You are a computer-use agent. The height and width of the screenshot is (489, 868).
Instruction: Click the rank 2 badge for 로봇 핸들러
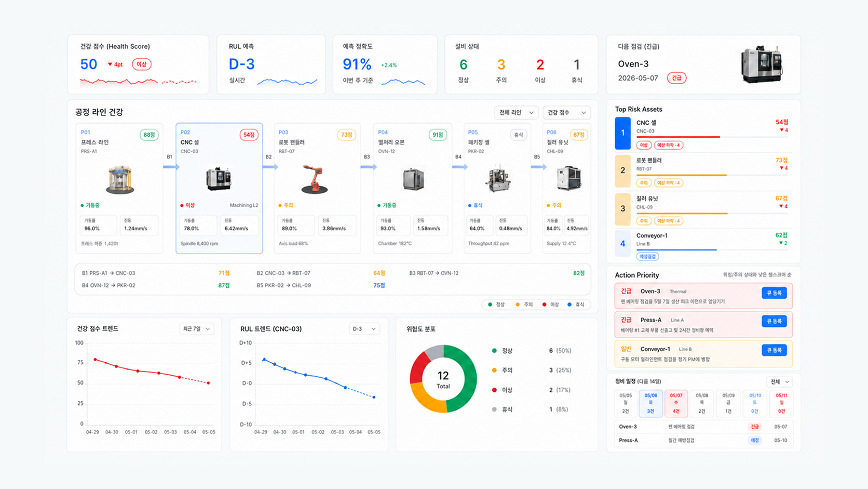pyautogui.click(x=622, y=171)
